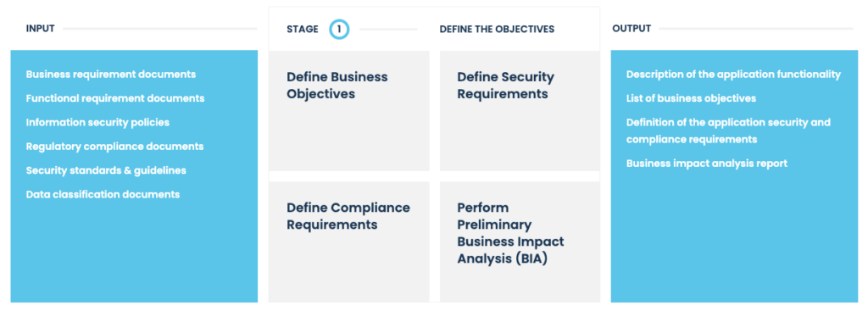868x311 pixels.
Task: Select Functional requirement documents item
Action: [115, 98]
